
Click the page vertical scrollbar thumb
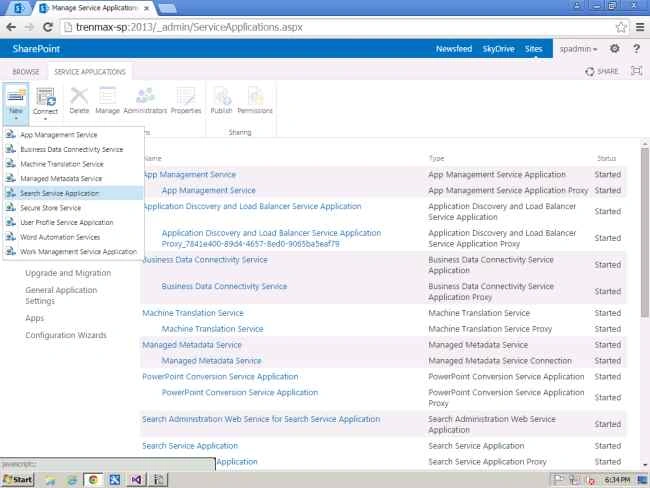tap(644, 232)
